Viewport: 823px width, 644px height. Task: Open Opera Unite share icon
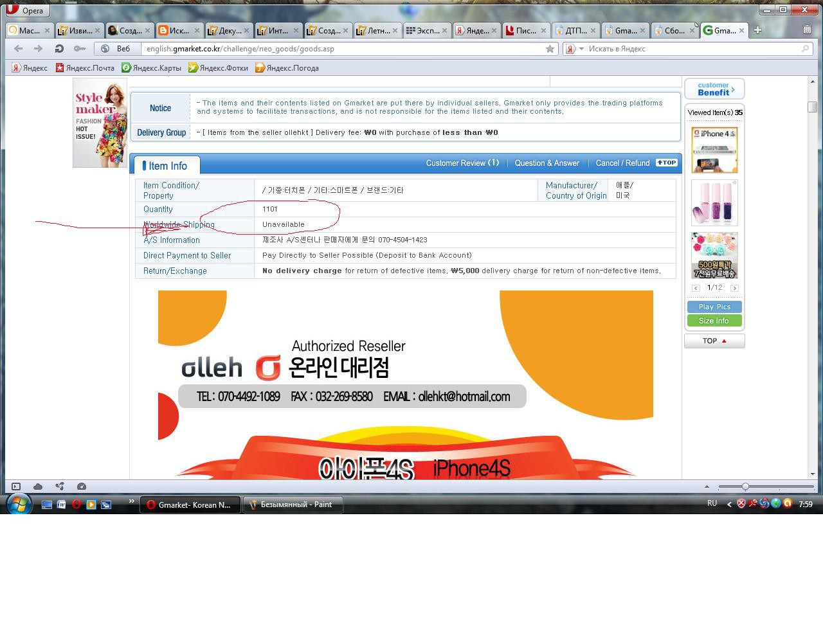60,487
